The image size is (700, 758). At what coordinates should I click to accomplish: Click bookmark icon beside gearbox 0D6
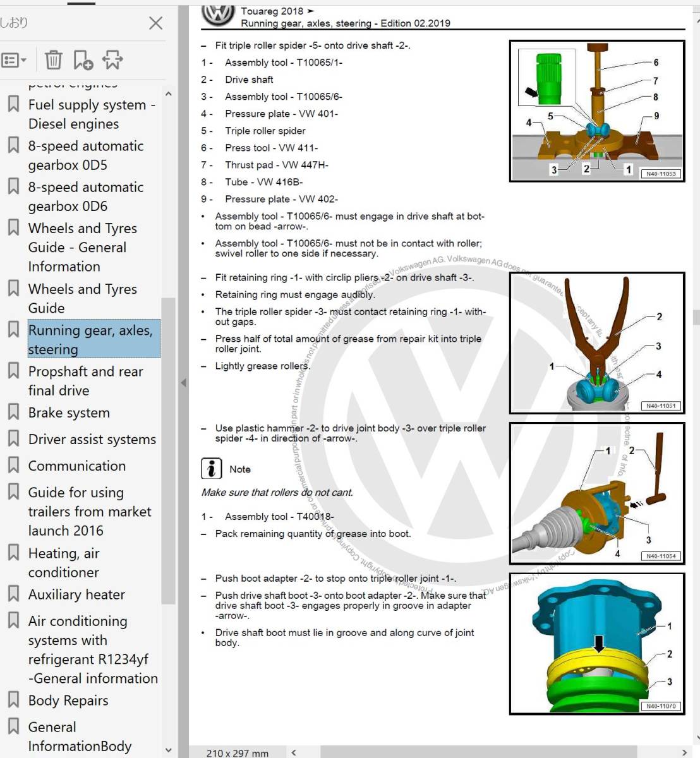pyautogui.click(x=13, y=186)
